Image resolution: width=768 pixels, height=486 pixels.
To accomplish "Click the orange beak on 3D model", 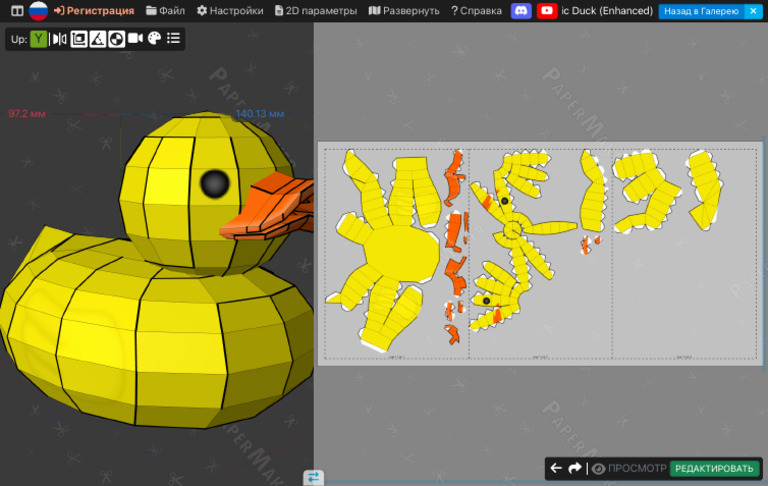I will 267,209.
